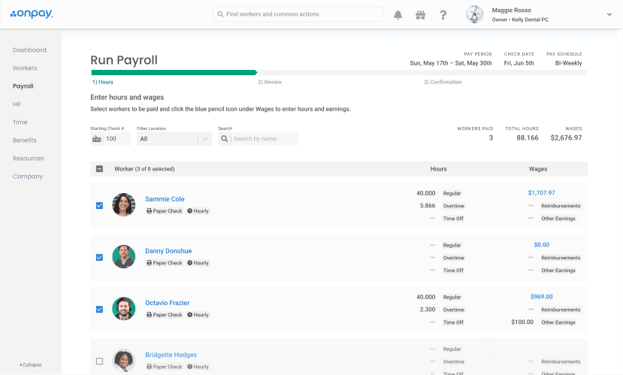623x375 pixels.
Task: Uncheck Danny Donohue's checkbox
Action: 99,257
